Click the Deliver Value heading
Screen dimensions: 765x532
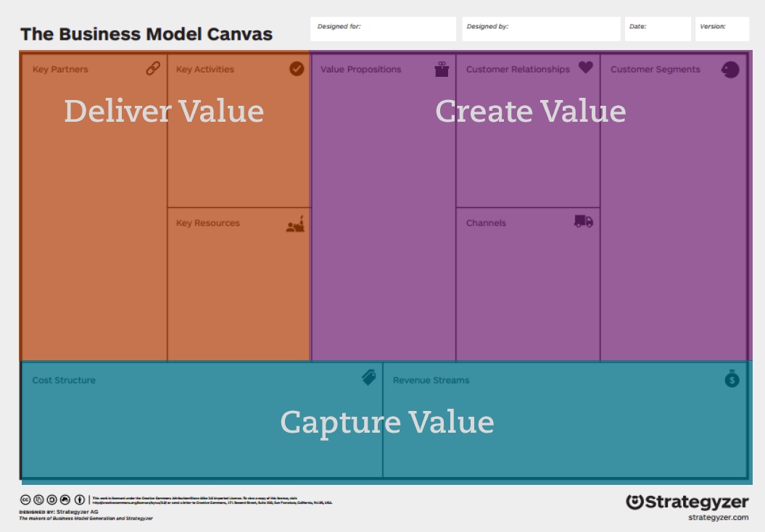(164, 111)
